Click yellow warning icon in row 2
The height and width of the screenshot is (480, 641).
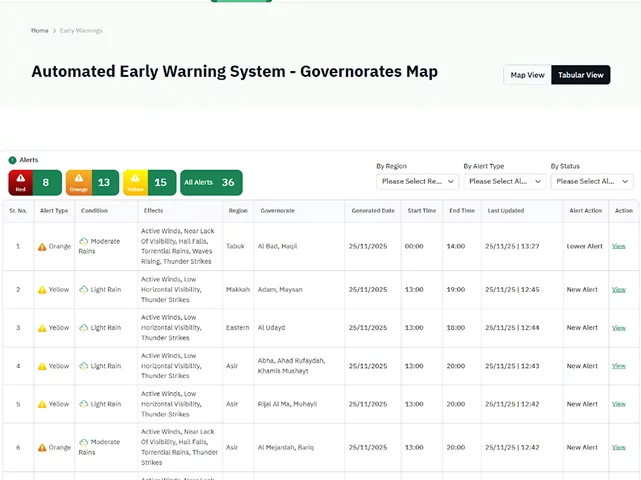[42, 290]
